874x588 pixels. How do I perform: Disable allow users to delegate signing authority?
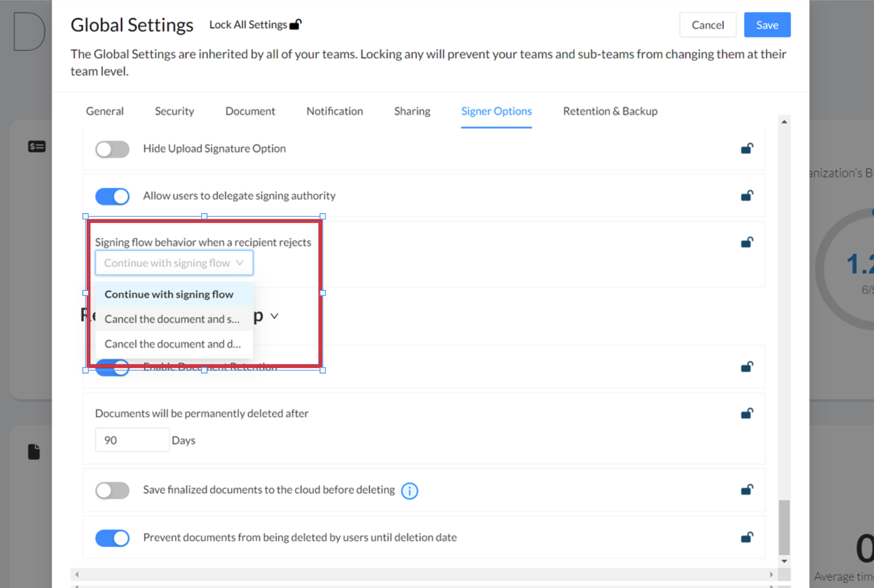click(x=112, y=196)
